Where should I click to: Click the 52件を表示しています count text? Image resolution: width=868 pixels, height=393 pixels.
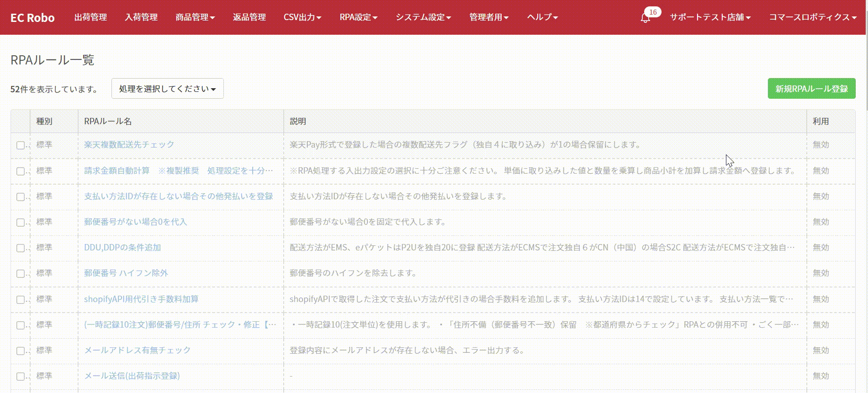tap(54, 89)
